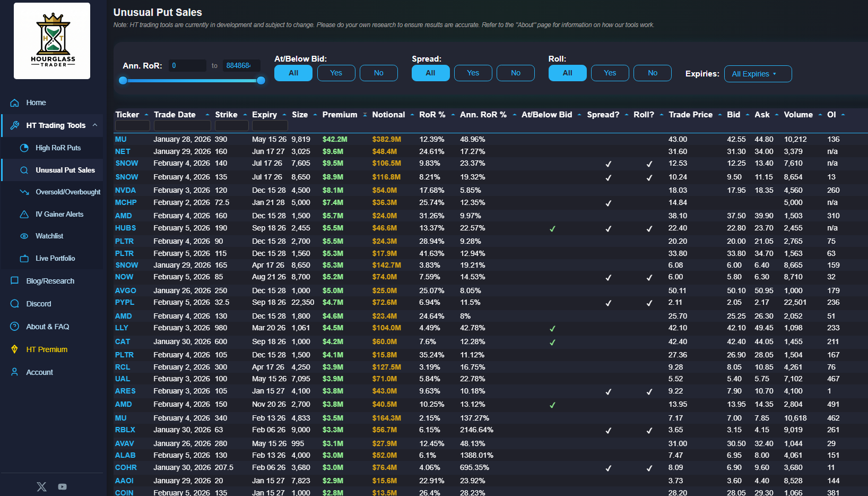Click the IV Gainer Alerts triangle icon
The width and height of the screenshot is (868, 496).
(24, 215)
